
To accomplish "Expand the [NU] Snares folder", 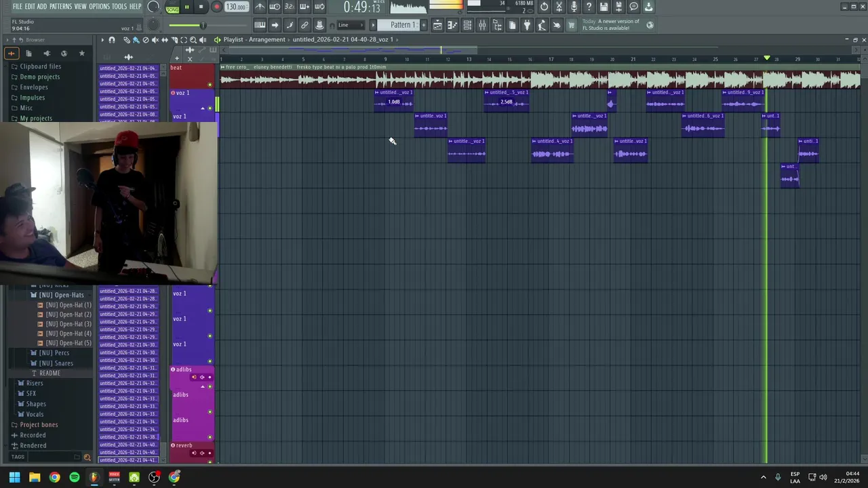I will [56, 363].
